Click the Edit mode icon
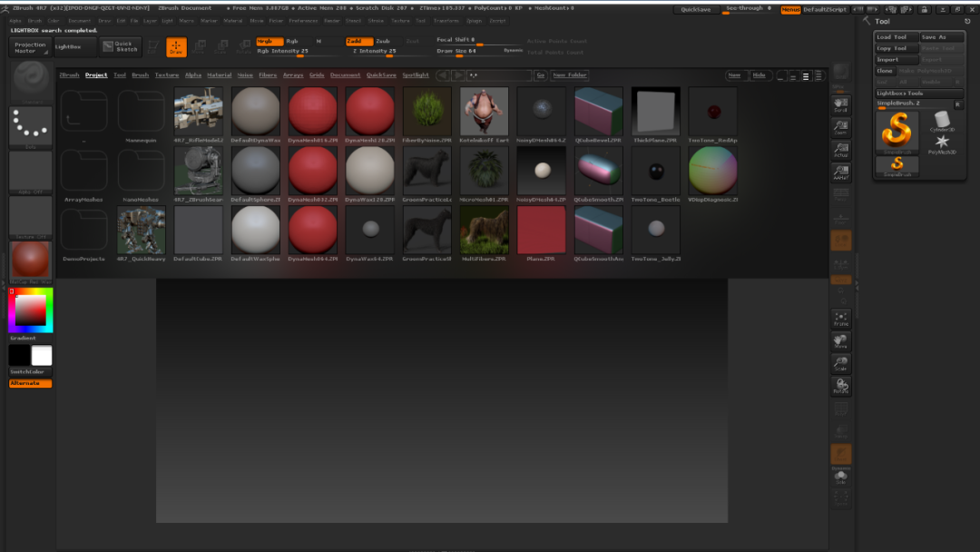The height and width of the screenshot is (552, 980). pos(153,47)
